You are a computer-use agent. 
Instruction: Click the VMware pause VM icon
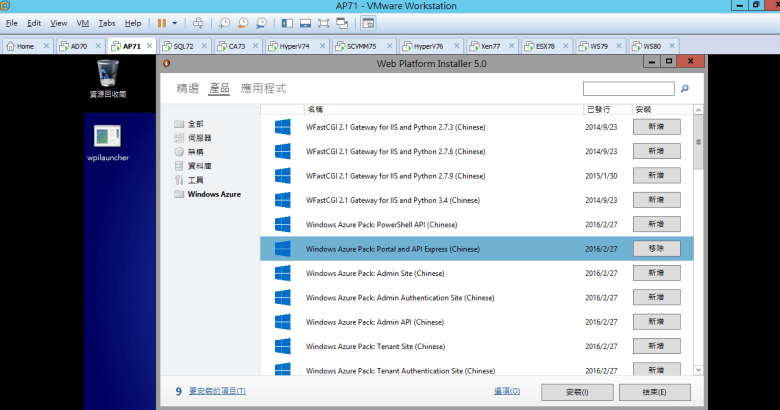tap(162, 22)
